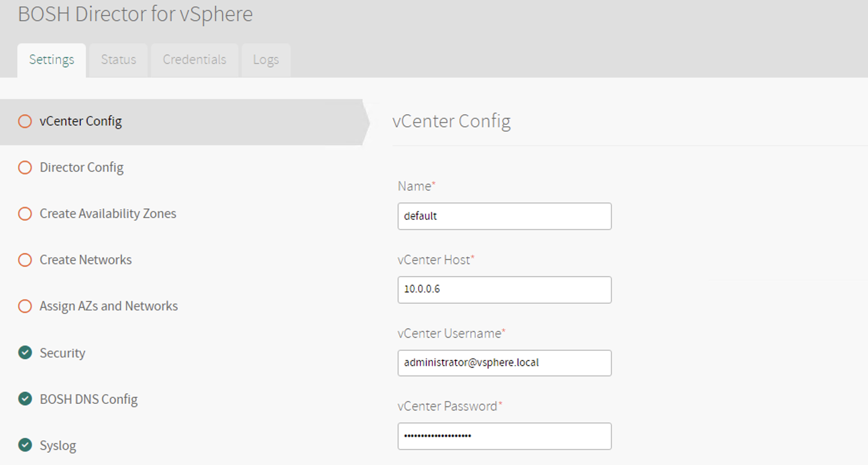Switch to the Status tab
The height and width of the screenshot is (465, 868).
pyautogui.click(x=118, y=60)
